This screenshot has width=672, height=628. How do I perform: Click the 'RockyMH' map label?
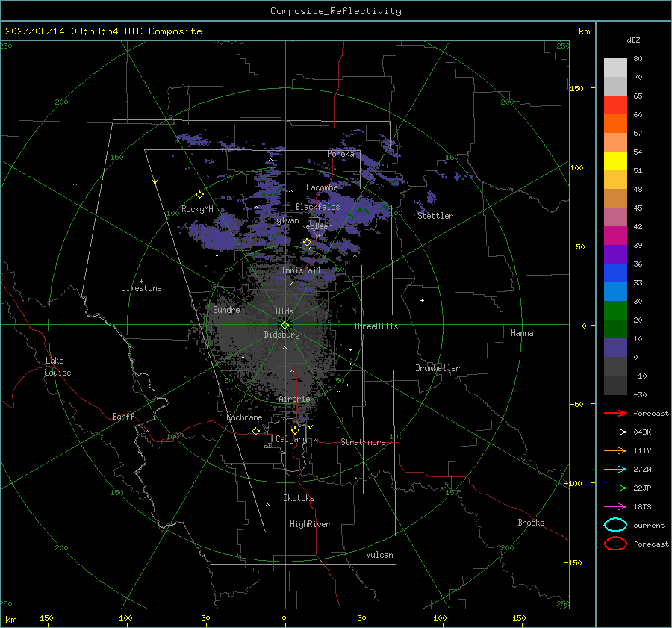tap(197, 209)
